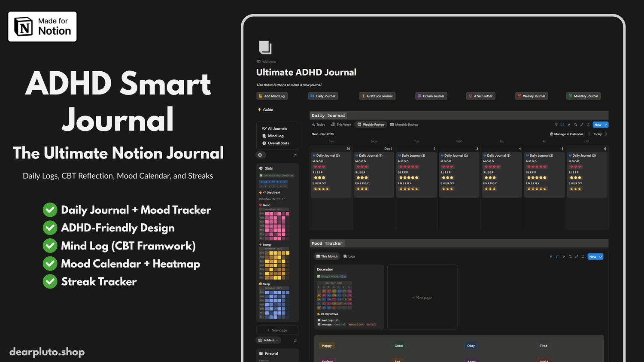The image size is (644, 362).
Task: Click the 47 Day Streak text
Action: tap(271, 192)
